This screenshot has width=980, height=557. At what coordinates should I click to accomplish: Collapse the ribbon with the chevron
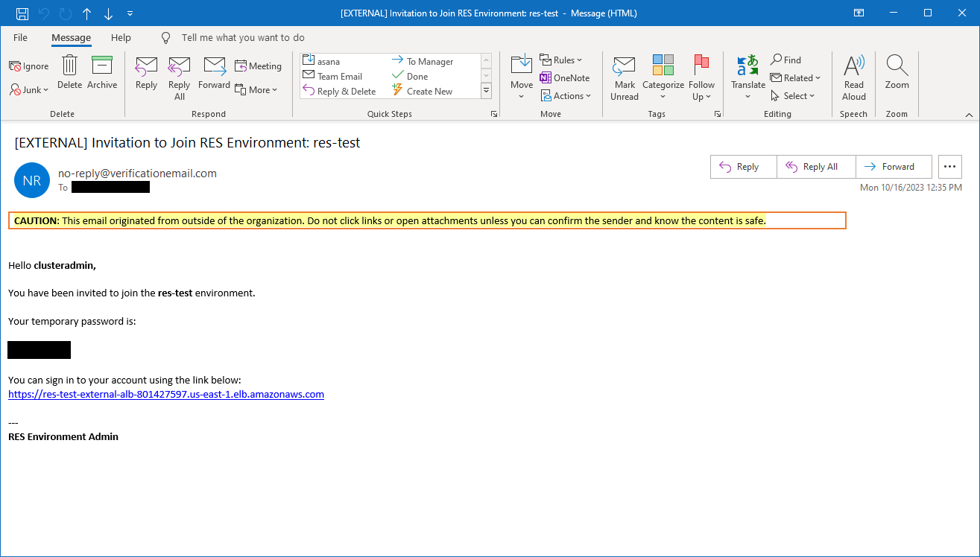pyautogui.click(x=969, y=115)
